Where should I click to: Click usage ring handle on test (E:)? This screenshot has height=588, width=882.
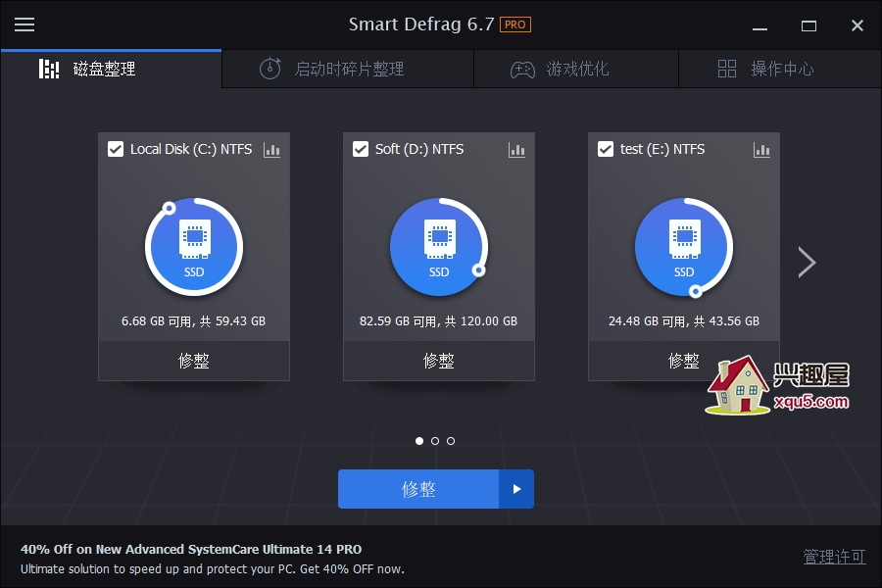[696, 291]
